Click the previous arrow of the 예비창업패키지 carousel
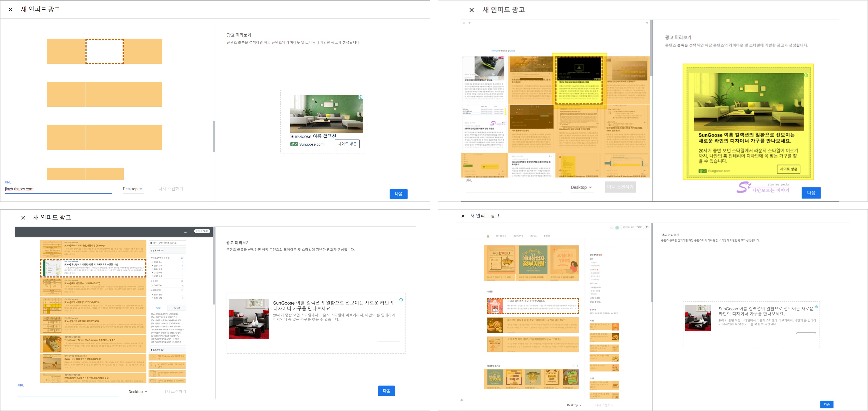The image size is (868, 411). [x=574, y=366]
